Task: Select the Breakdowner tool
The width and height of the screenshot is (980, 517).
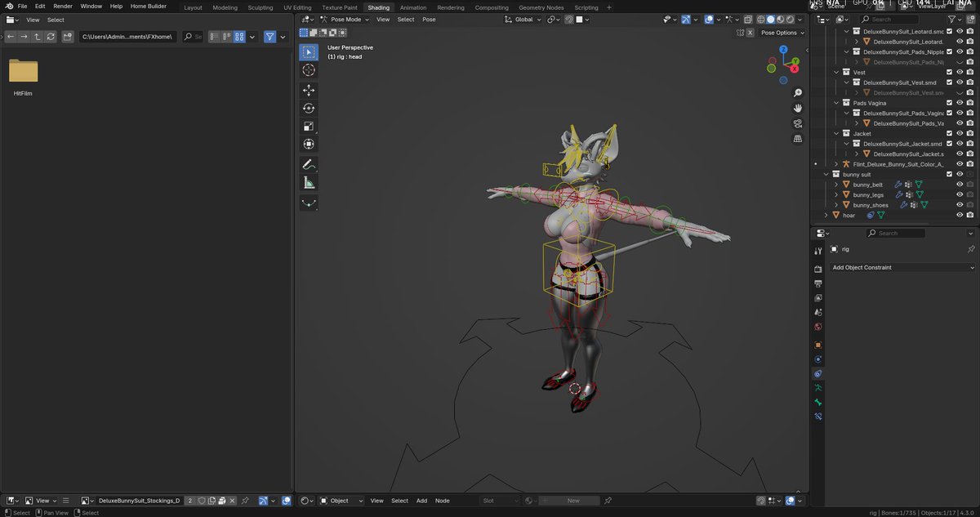Action: coord(309,203)
